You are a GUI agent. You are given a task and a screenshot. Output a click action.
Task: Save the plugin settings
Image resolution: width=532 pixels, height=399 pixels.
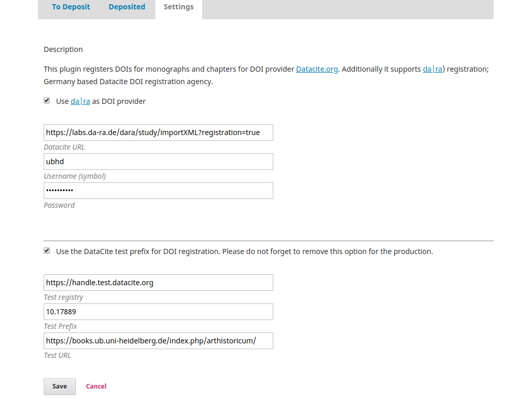pyautogui.click(x=60, y=387)
